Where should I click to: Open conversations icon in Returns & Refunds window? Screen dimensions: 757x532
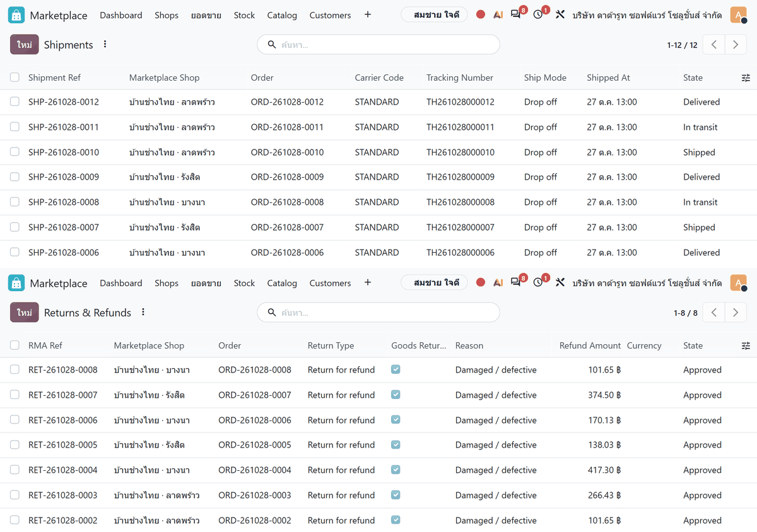click(517, 282)
